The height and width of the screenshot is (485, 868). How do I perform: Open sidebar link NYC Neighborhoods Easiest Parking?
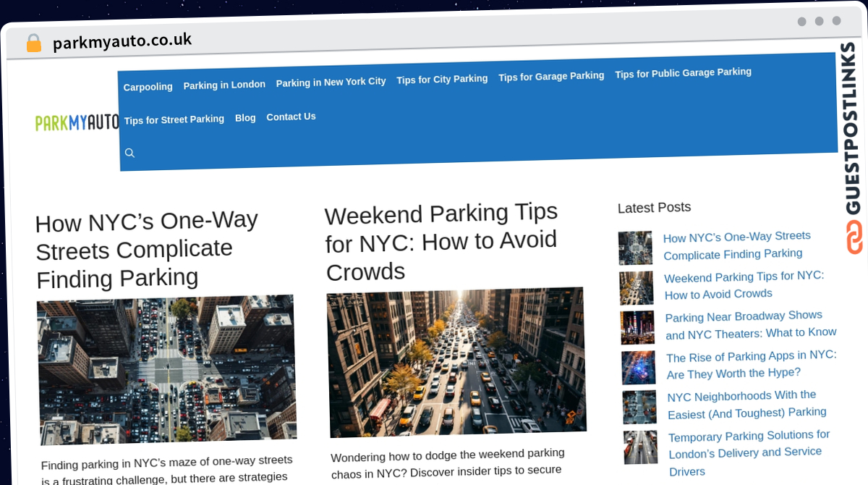[746, 404]
